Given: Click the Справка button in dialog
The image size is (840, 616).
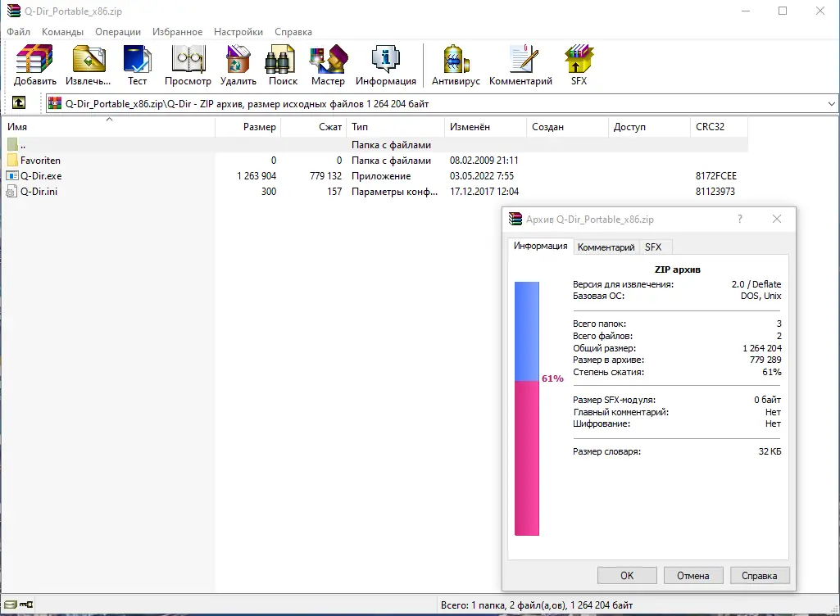Looking at the screenshot, I should 759,575.
